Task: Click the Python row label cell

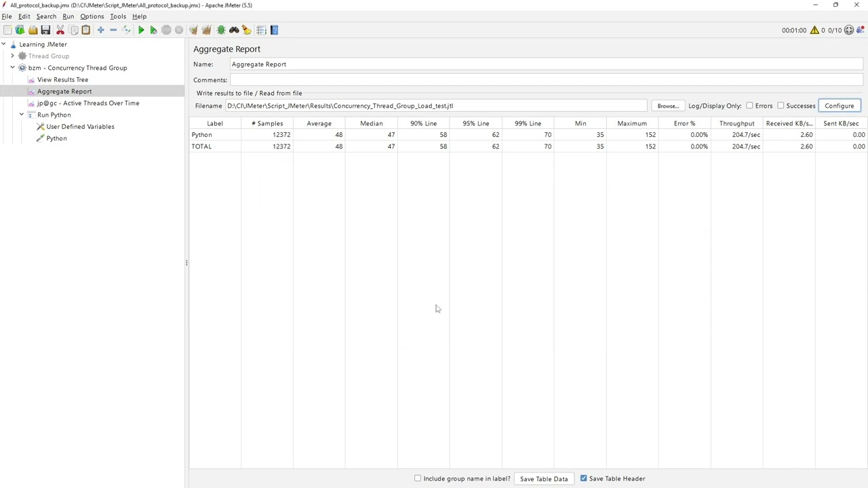Action: (215, 135)
